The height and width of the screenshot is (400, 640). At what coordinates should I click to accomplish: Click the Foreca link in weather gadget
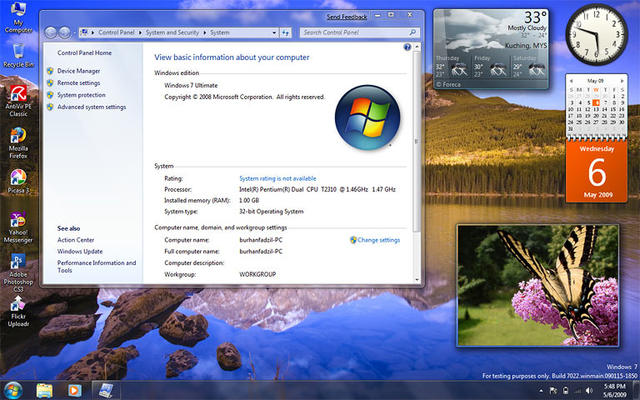[448, 84]
